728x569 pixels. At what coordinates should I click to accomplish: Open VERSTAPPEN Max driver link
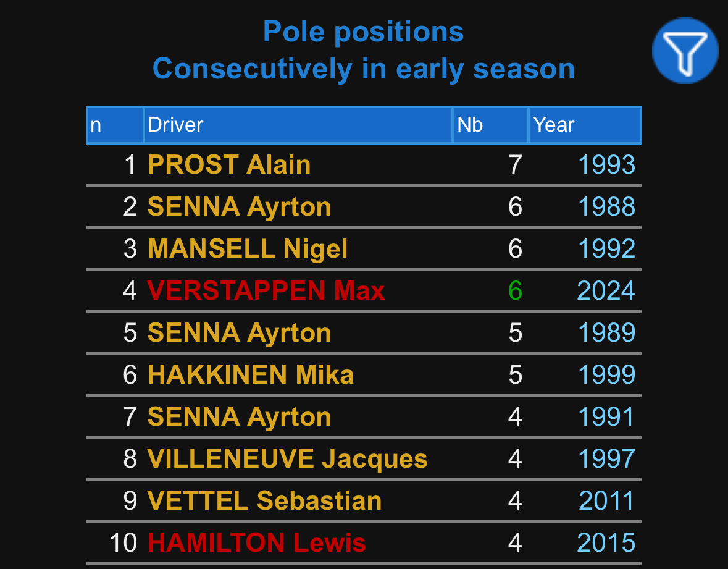point(266,291)
